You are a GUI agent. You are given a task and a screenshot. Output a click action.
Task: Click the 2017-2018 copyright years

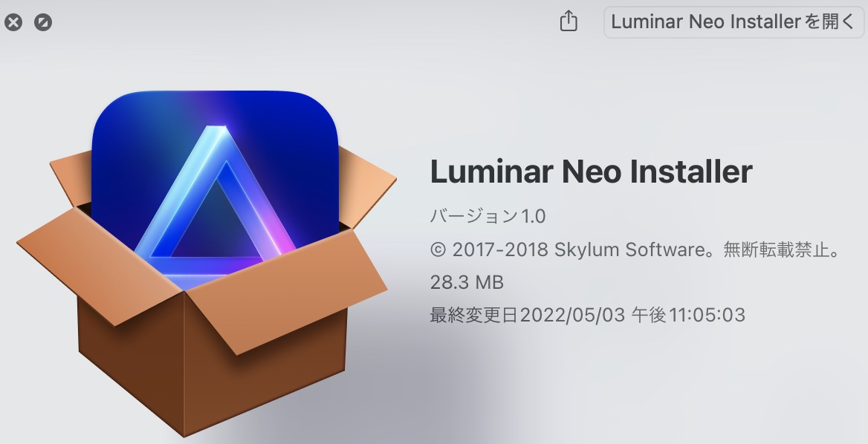pyautogui.click(x=500, y=250)
